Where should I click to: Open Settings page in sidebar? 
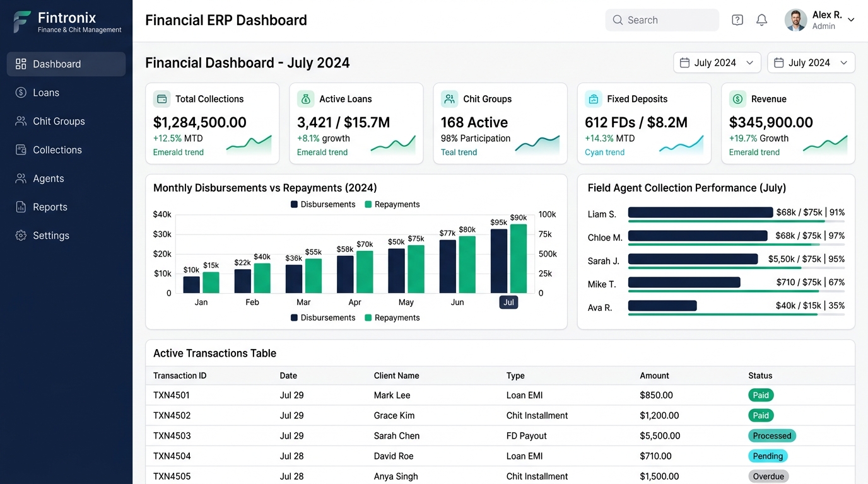pos(66,236)
